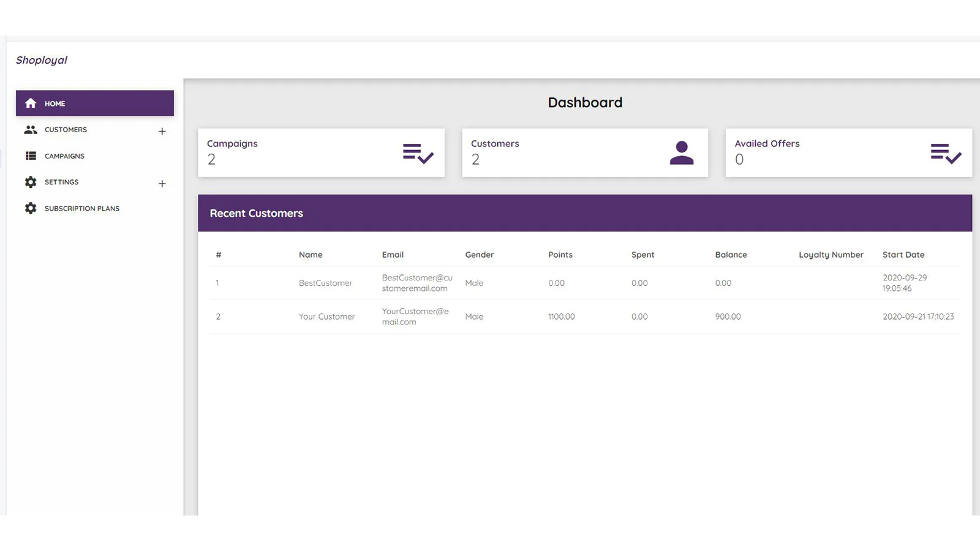
Task: Expand the Settings submenu plus sign
Action: [162, 184]
